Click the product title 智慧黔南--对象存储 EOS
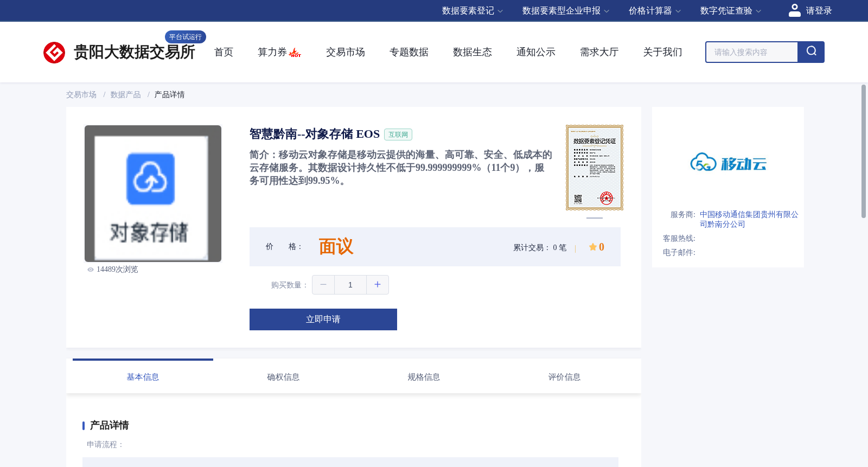868x467 pixels. pyautogui.click(x=315, y=134)
